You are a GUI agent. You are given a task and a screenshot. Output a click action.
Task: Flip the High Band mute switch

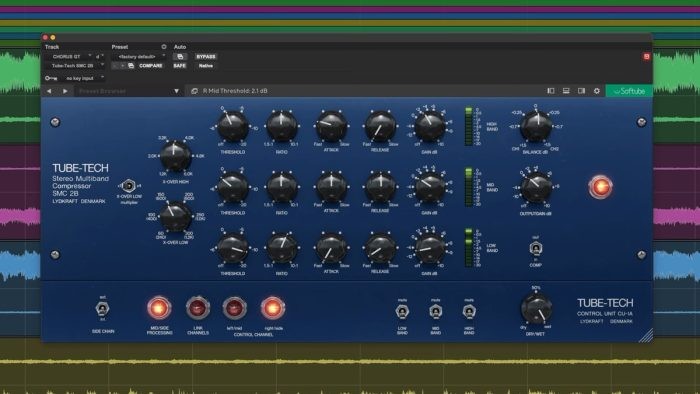(x=469, y=311)
